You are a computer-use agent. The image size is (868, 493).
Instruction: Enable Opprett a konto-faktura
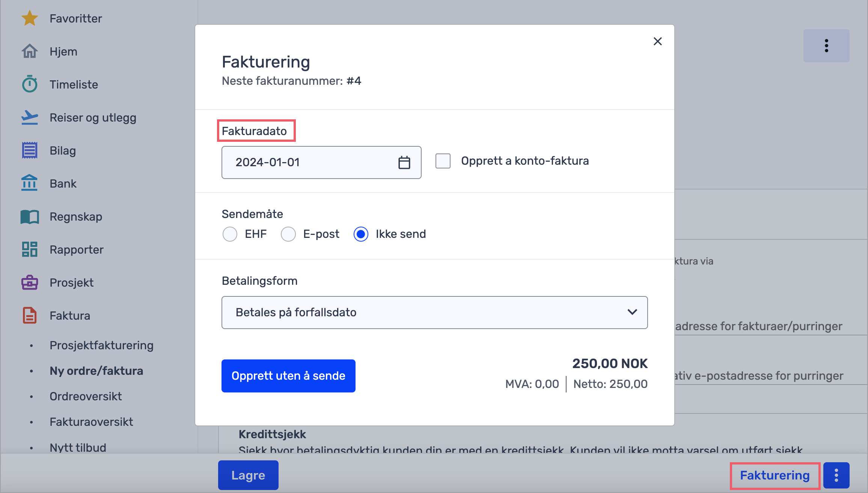click(x=443, y=161)
